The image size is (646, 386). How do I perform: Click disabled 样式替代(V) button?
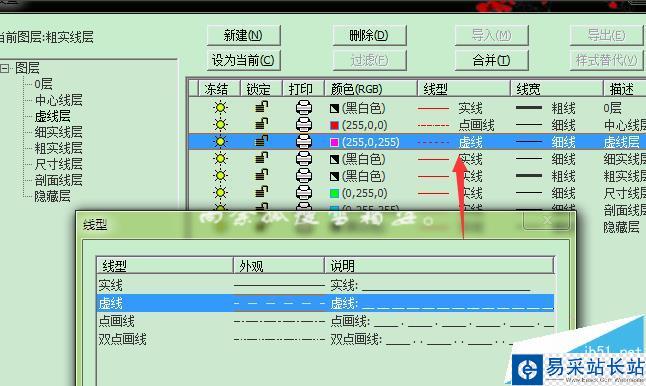point(606,61)
